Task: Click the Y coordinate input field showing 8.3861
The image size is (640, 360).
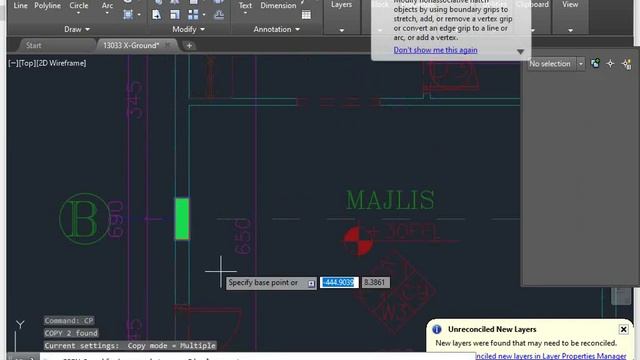Action: [375, 282]
